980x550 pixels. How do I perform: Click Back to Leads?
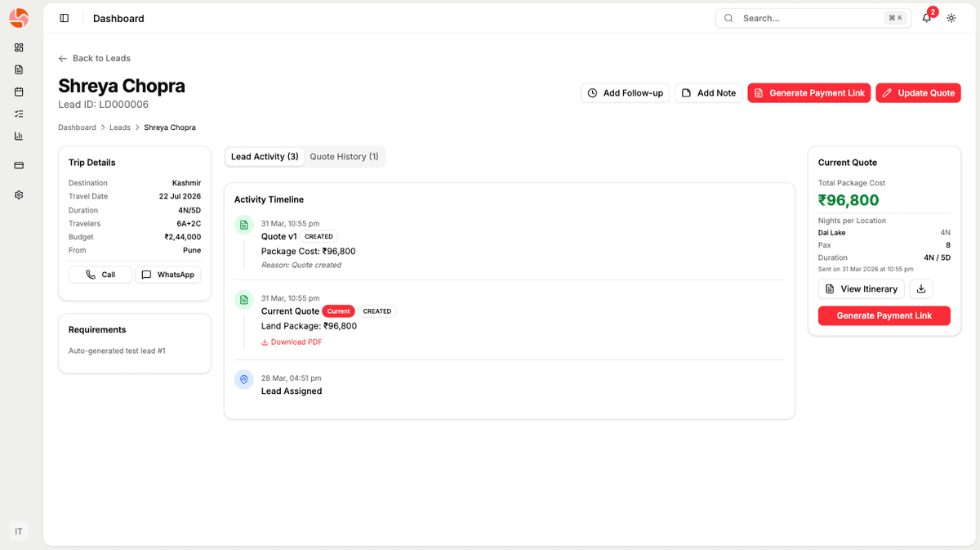pyautogui.click(x=94, y=58)
